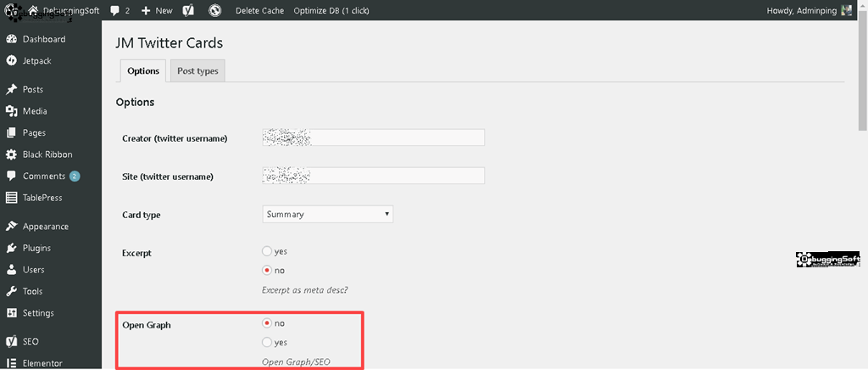This screenshot has height=370, width=868.
Task: Click the SEO menu label
Action: (31, 342)
